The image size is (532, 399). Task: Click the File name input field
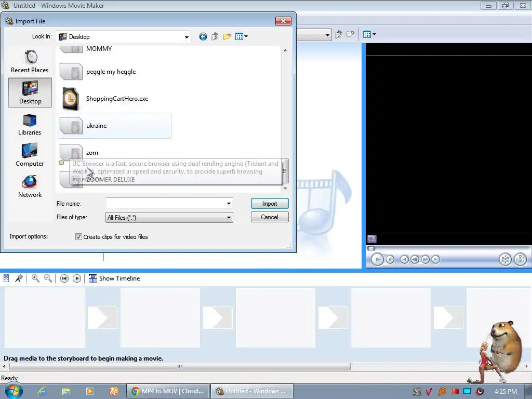click(165, 204)
